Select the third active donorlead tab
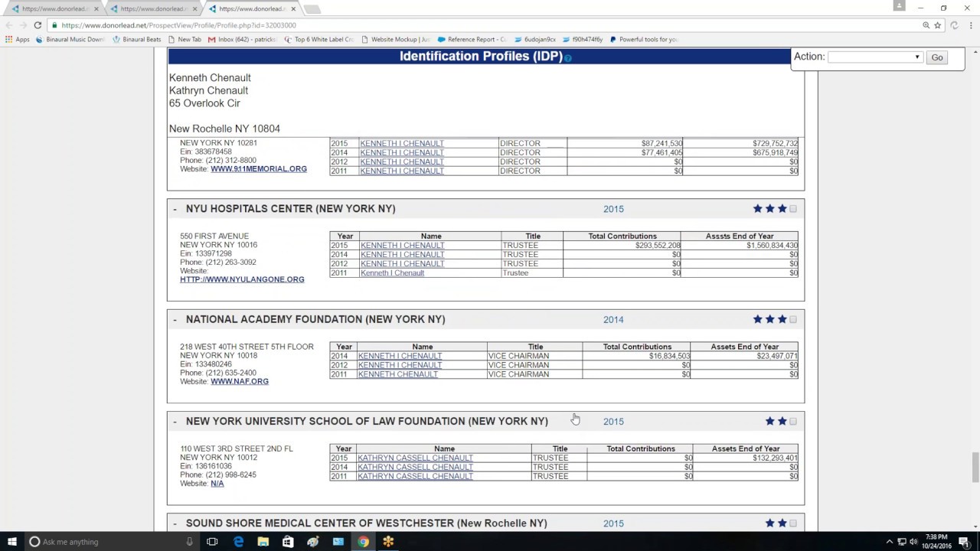The image size is (980, 551). click(251, 9)
